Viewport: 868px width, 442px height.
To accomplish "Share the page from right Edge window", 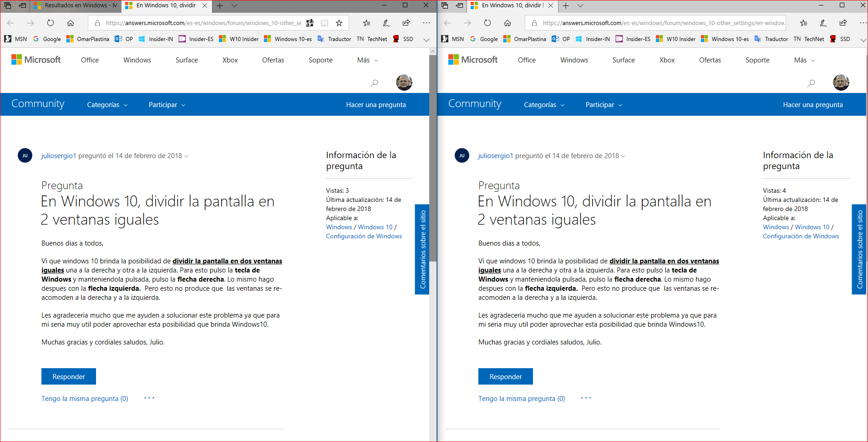I will click(843, 23).
